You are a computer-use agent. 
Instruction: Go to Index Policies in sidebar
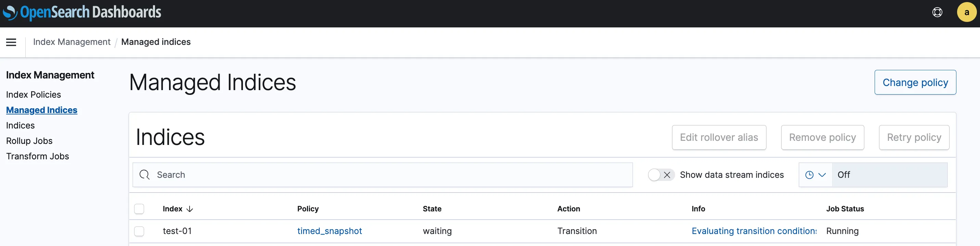tap(34, 95)
